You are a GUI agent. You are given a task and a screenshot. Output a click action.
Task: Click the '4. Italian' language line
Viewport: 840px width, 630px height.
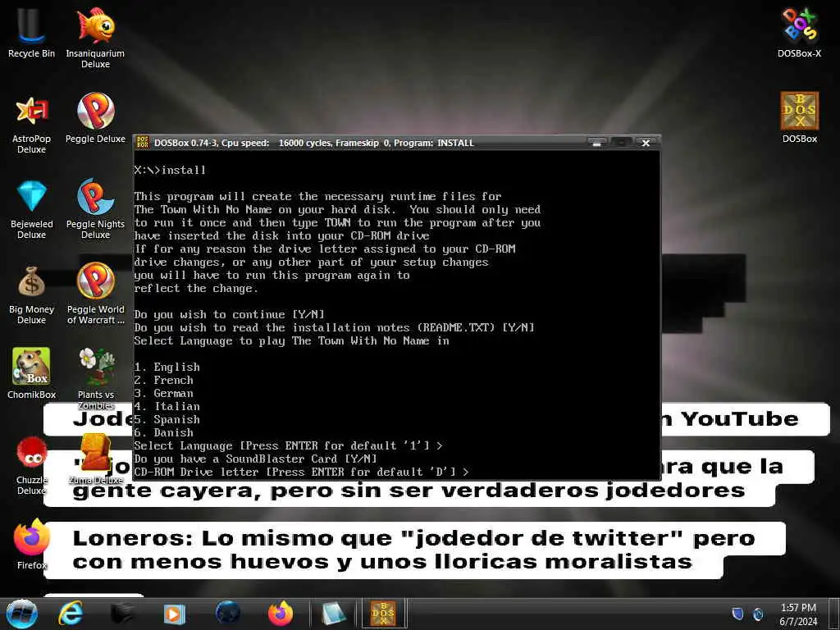tap(167, 406)
